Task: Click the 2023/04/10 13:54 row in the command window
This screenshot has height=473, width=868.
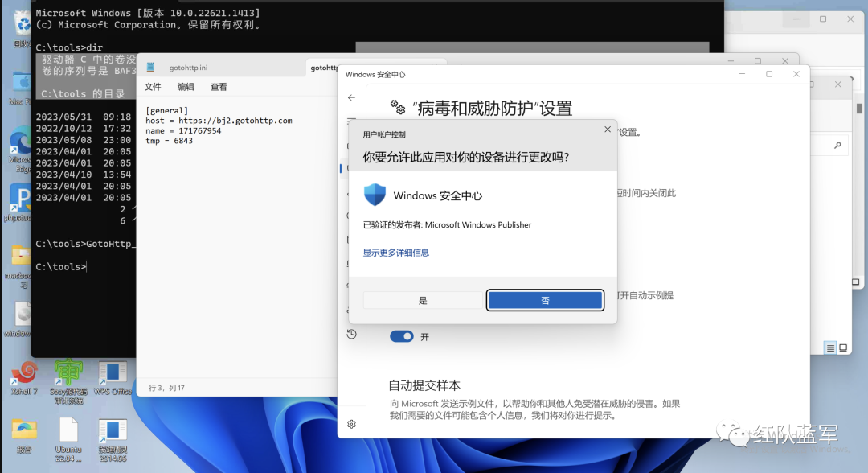Action: 84,175
